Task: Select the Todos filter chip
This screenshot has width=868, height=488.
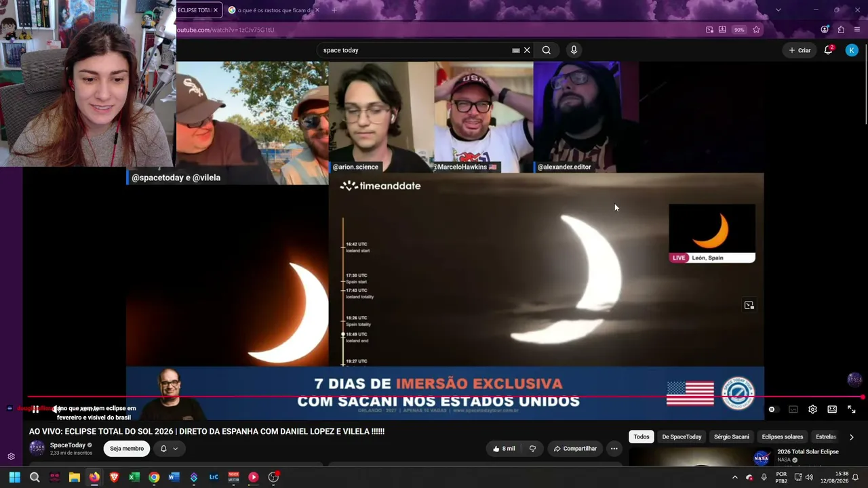Action: [x=642, y=437]
